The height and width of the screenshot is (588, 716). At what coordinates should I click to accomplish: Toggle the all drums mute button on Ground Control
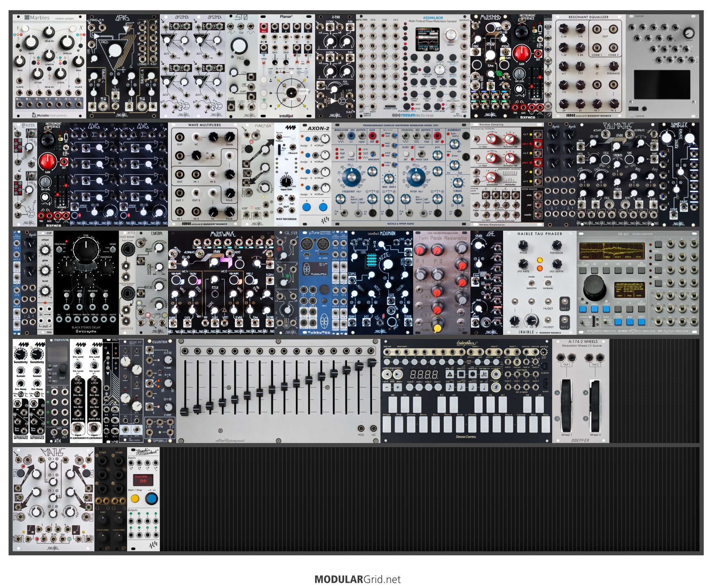[387, 361]
